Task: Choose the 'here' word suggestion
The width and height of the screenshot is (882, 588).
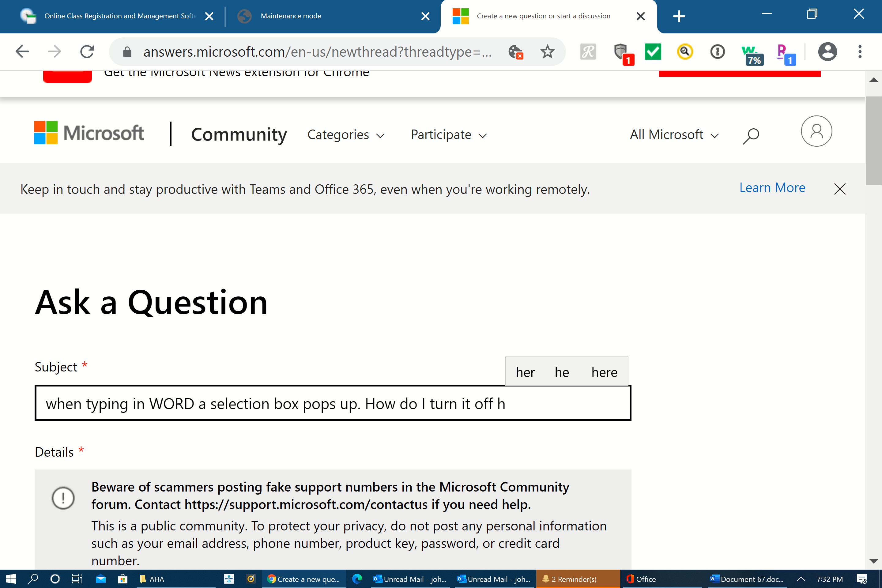Action: click(604, 372)
